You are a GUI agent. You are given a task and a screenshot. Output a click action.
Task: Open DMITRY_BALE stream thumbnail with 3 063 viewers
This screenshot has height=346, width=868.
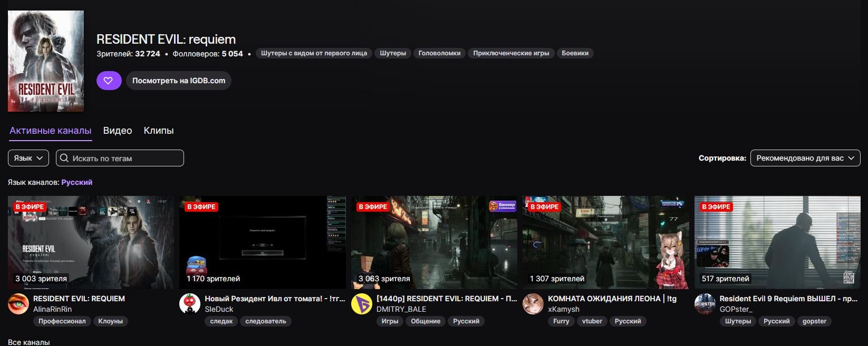coord(434,242)
